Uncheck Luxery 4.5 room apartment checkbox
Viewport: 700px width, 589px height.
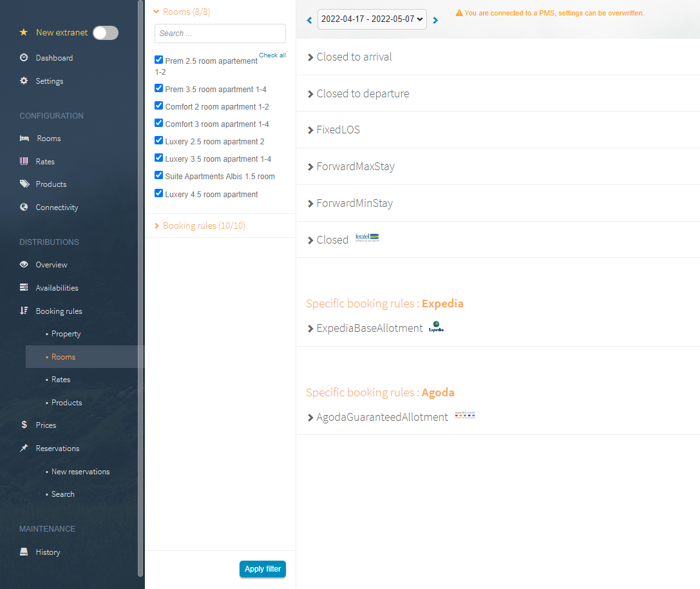point(159,193)
